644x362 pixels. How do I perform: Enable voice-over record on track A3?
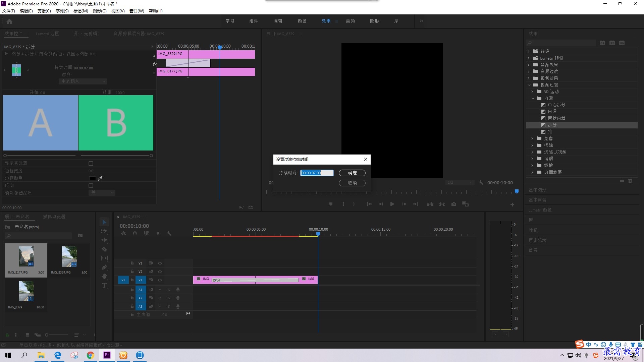(x=178, y=306)
